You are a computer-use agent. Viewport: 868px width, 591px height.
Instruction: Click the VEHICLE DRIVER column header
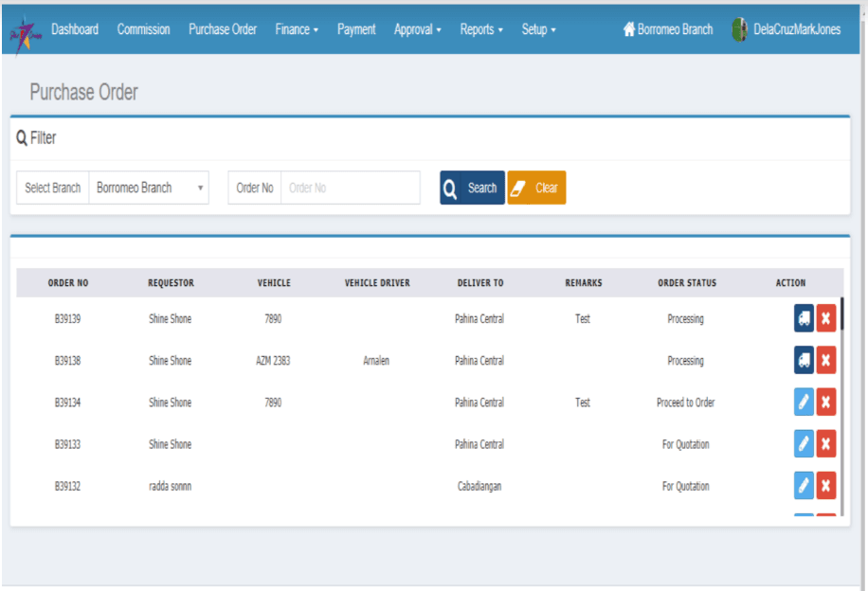(377, 283)
